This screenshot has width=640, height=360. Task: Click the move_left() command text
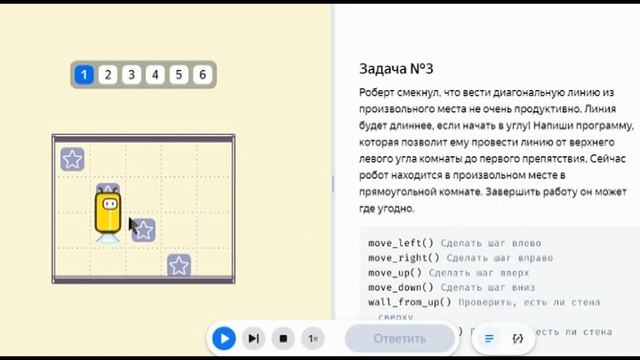pyautogui.click(x=401, y=243)
